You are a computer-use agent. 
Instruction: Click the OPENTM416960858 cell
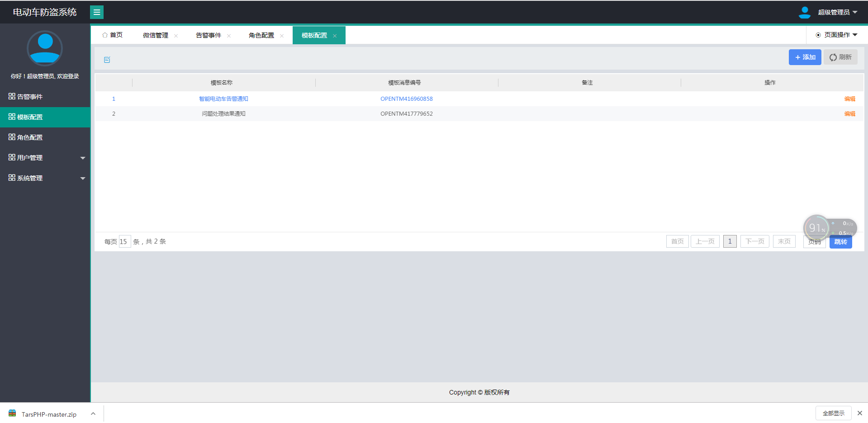point(406,99)
